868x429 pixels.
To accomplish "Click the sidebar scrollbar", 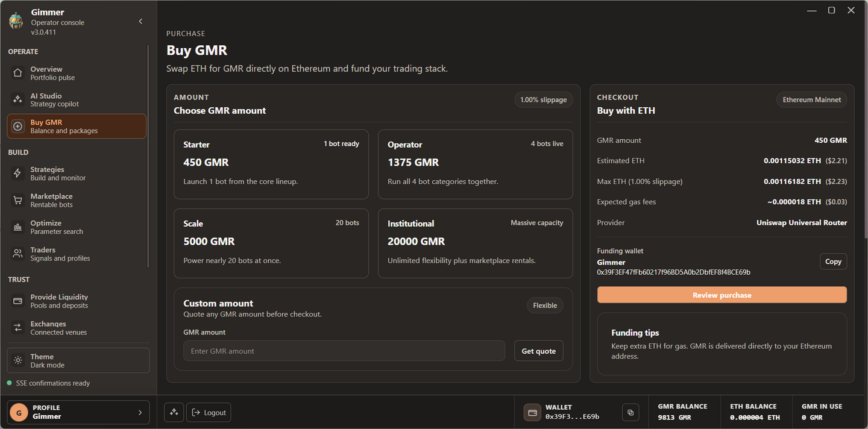I will (148, 157).
